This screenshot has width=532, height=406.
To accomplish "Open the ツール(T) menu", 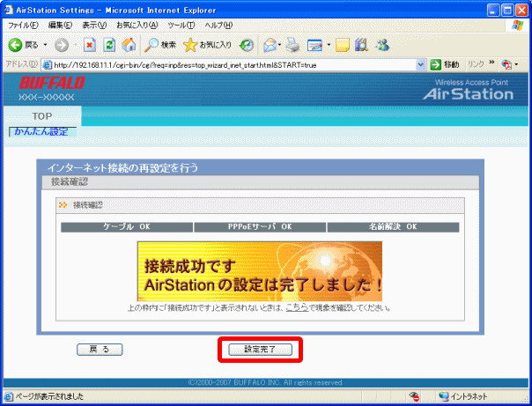I will pos(181,25).
